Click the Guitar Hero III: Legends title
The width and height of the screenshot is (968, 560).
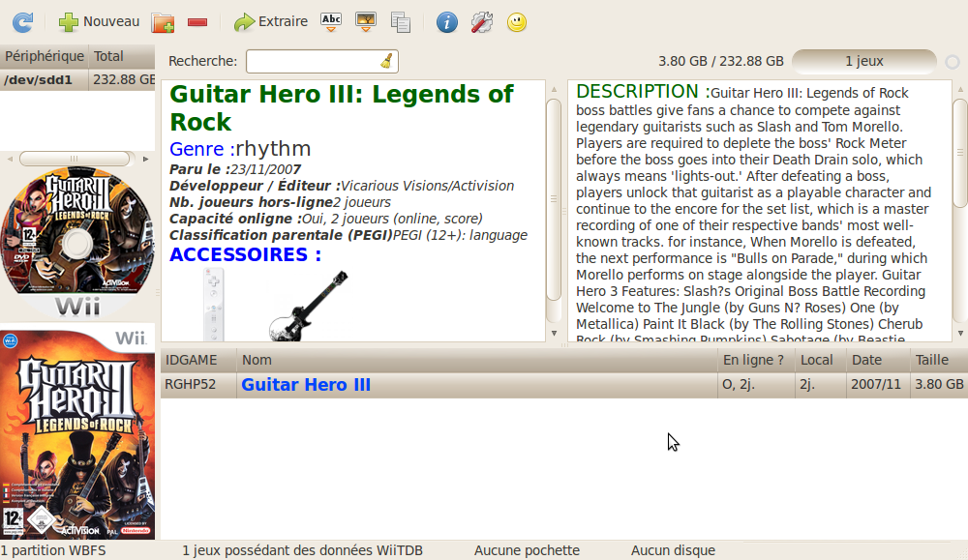341,108
